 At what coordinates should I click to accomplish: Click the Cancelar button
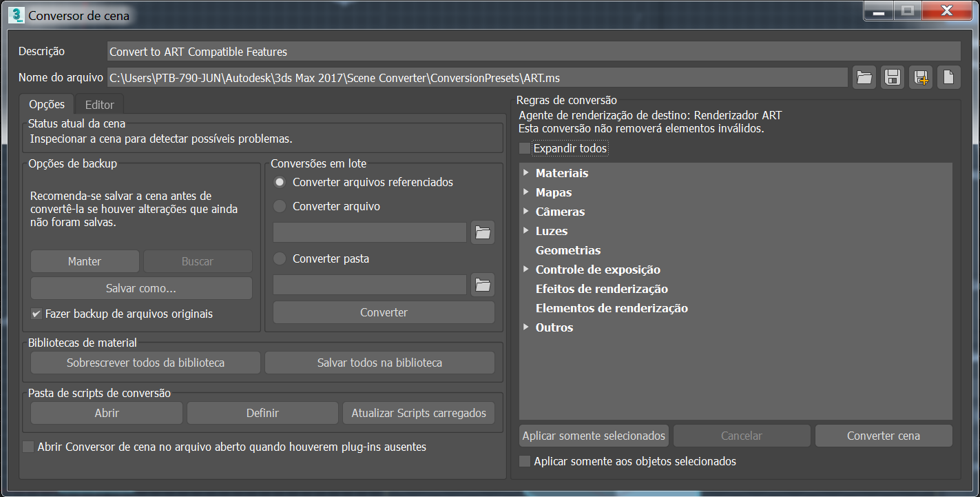pos(742,436)
